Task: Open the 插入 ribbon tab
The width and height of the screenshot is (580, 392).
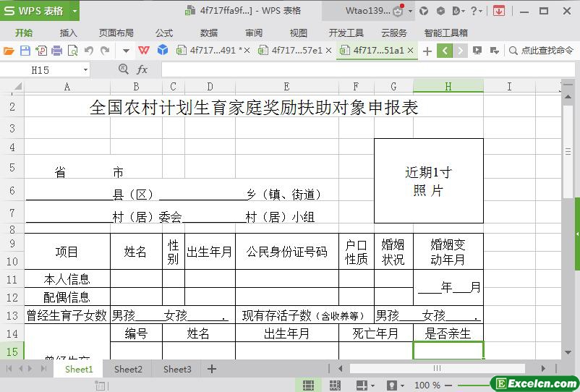Action: pos(68,33)
